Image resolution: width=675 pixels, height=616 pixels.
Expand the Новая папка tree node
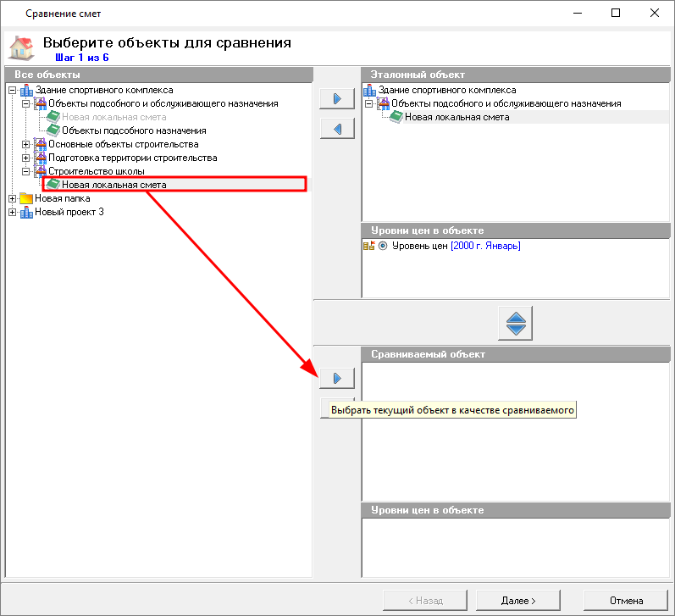coord(12,198)
